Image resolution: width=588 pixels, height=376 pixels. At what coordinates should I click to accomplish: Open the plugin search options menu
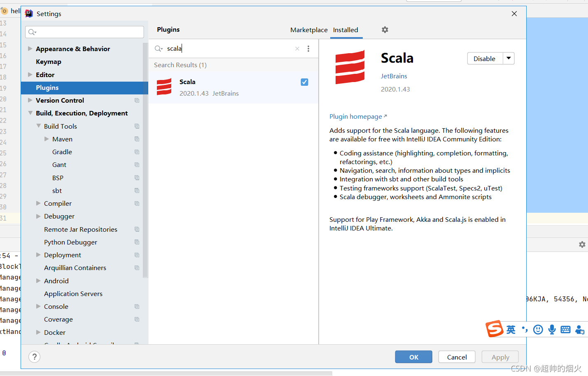coord(308,49)
